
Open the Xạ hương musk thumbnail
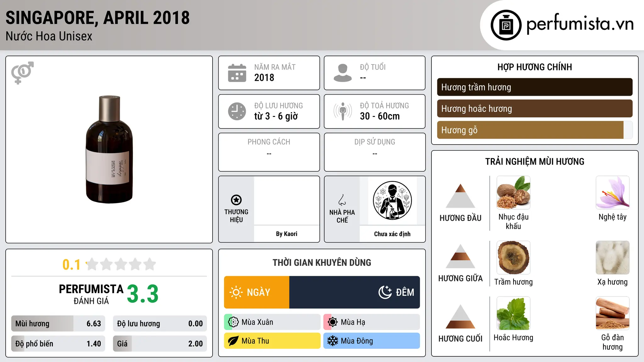[x=613, y=258]
